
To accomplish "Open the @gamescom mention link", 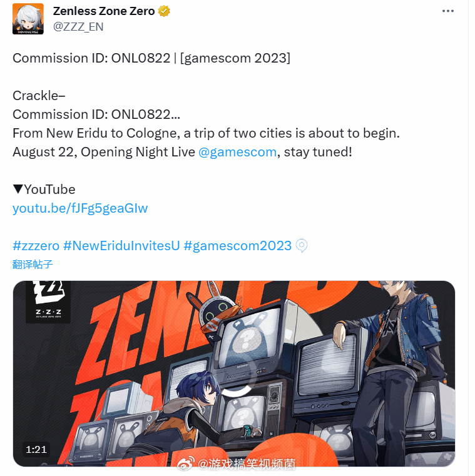I will pyautogui.click(x=238, y=152).
